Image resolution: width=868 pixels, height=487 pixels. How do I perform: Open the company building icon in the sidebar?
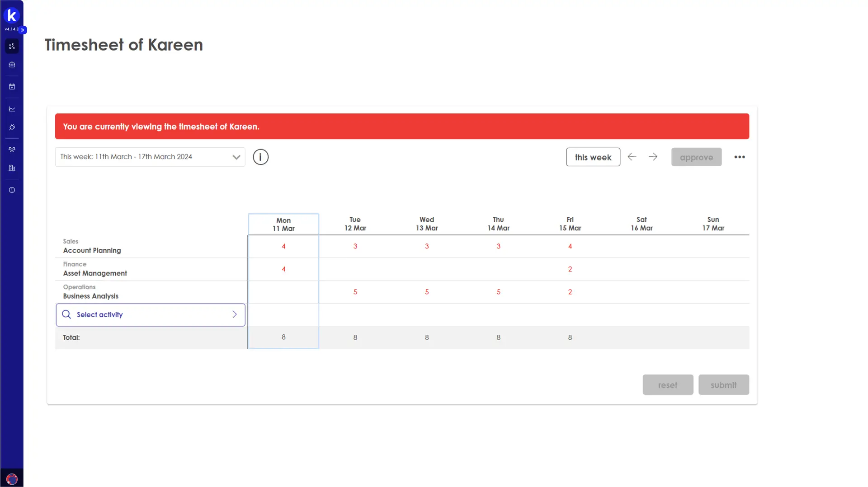pyautogui.click(x=12, y=168)
